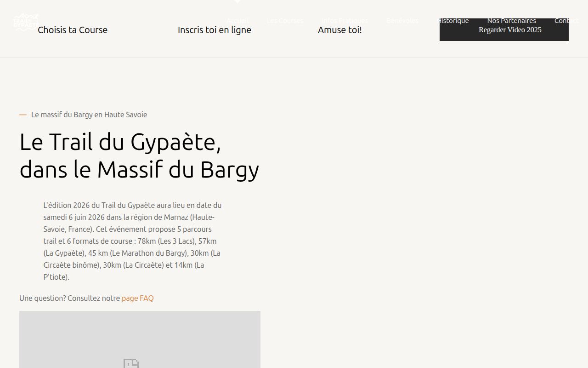Click the orange dash before the subtitle
Image resolution: width=588 pixels, height=368 pixels.
[x=23, y=115]
